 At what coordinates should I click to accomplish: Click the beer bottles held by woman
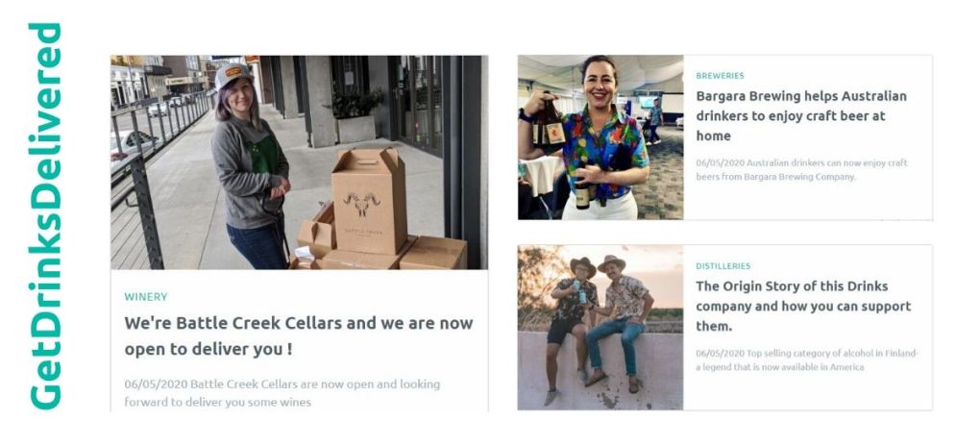[549, 124]
